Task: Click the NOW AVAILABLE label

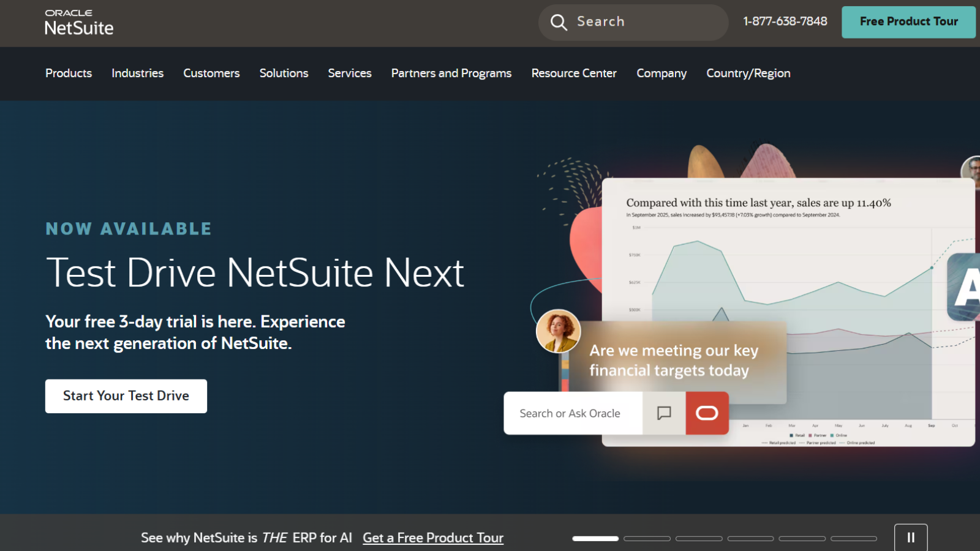Action: tap(129, 229)
